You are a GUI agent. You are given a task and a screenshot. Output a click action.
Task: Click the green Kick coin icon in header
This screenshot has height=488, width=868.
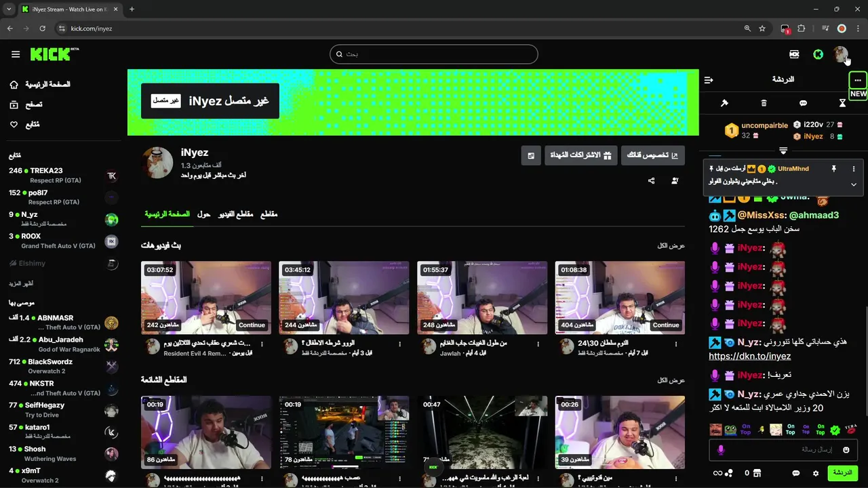click(818, 54)
